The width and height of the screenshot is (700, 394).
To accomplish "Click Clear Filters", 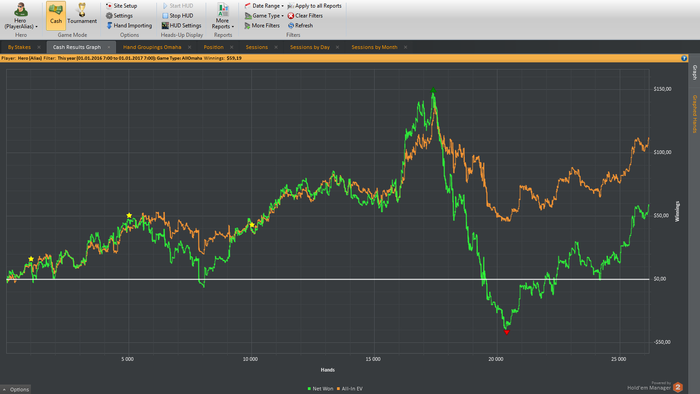I will [x=305, y=16].
